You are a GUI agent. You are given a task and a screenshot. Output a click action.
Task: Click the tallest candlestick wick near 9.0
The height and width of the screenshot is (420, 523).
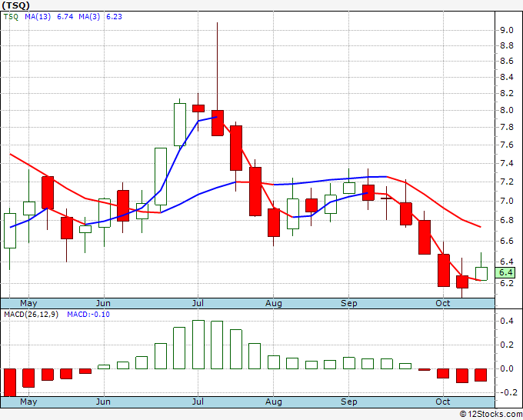pyautogui.click(x=217, y=66)
